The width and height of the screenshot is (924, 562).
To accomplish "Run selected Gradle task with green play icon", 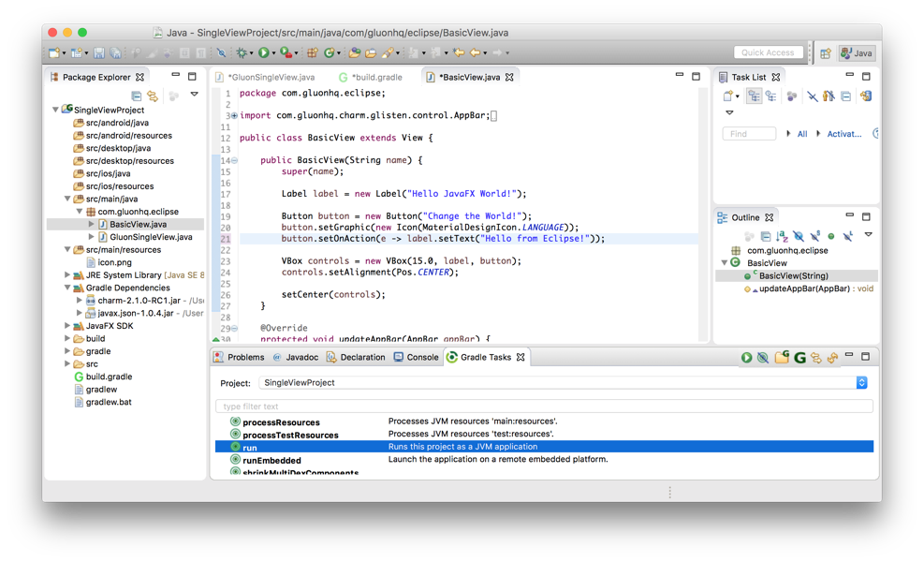I will tap(747, 358).
